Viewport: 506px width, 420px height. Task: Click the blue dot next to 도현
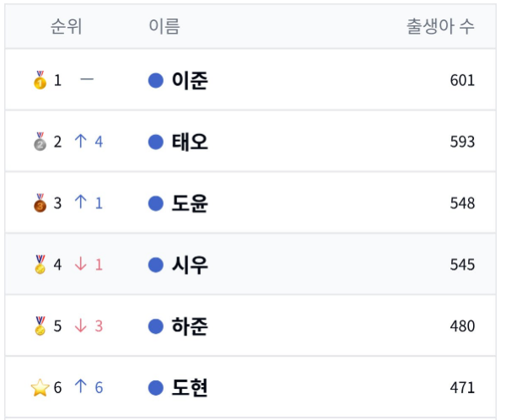pyautogui.click(x=155, y=388)
